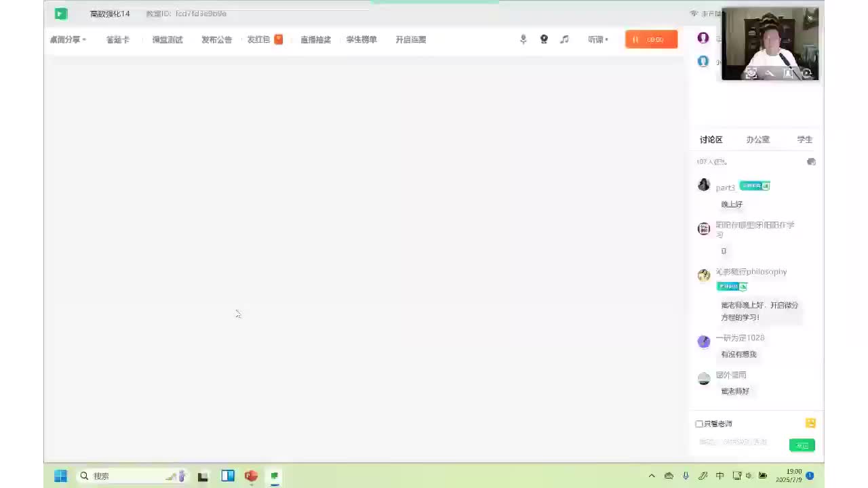Toggle the microphone icon in toolbar

click(x=523, y=39)
